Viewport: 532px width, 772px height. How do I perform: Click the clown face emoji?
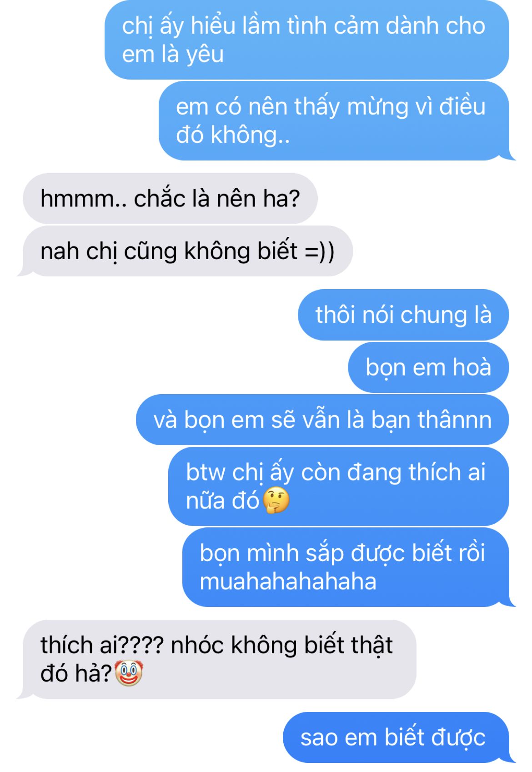129,673
